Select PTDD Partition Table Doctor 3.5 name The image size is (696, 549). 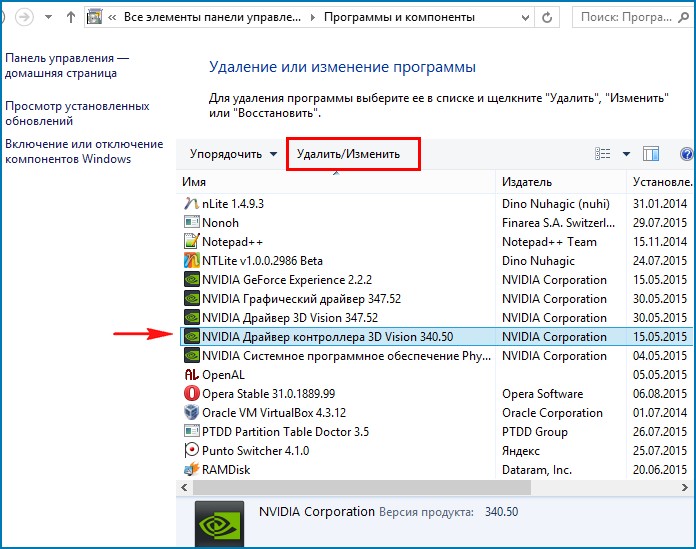coord(285,431)
